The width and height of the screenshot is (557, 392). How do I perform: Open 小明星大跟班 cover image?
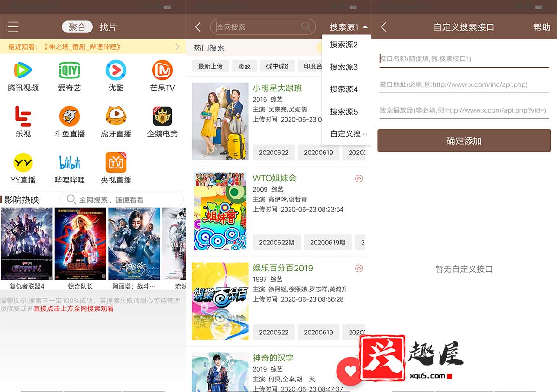[x=220, y=121]
